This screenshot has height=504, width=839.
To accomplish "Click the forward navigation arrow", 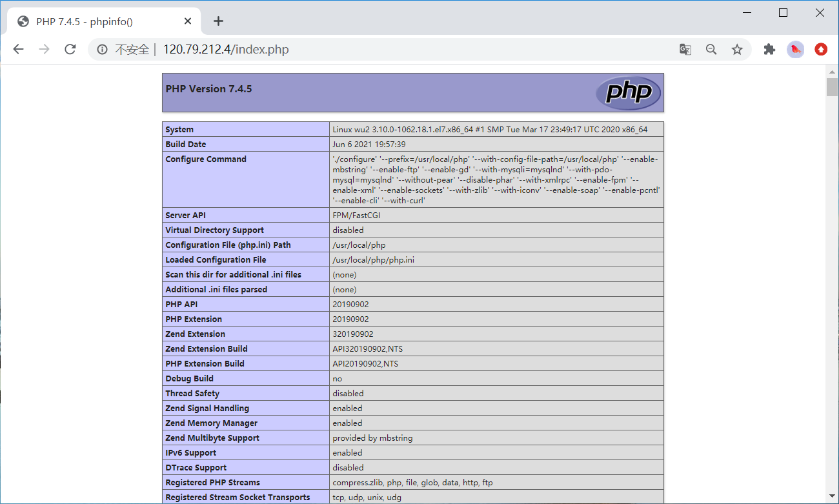I will pyautogui.click(x=44, y=49).
